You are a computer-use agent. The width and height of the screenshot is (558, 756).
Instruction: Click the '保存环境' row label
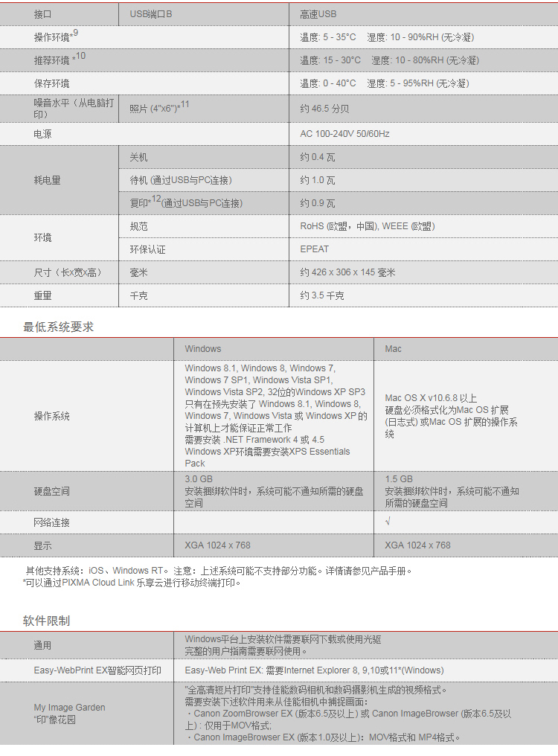pos(51,84)
